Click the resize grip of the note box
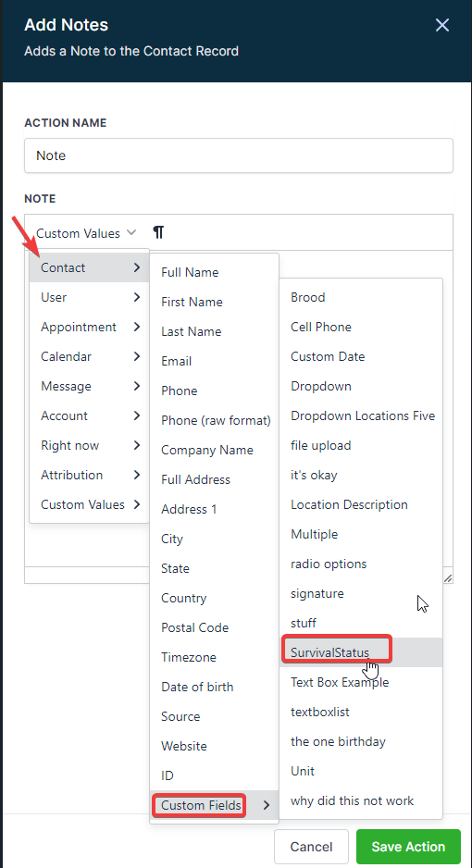Screen dimensions: 472x868 [448, 578]
